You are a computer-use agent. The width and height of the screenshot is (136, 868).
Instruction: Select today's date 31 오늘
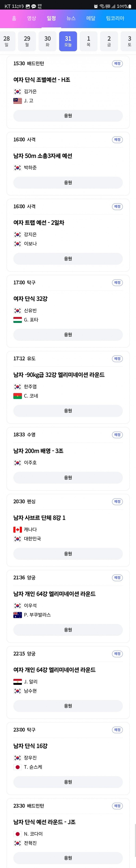pyautogui.click(x=68, y=41)
